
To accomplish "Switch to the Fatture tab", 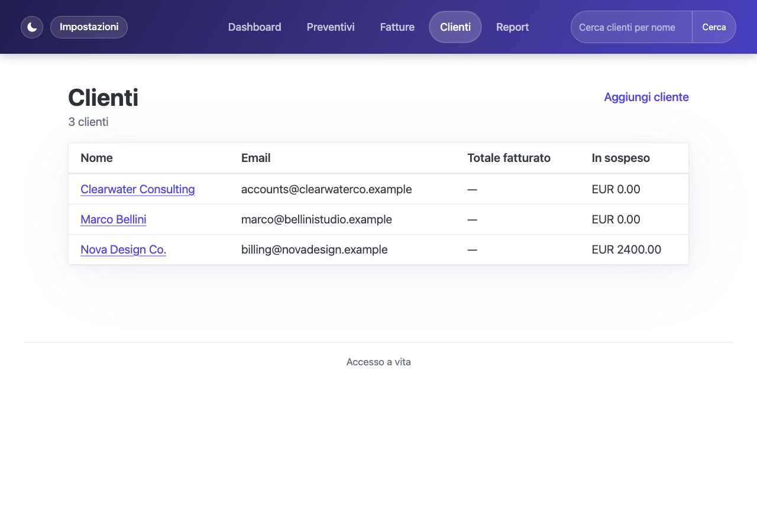I will point(397,27).
